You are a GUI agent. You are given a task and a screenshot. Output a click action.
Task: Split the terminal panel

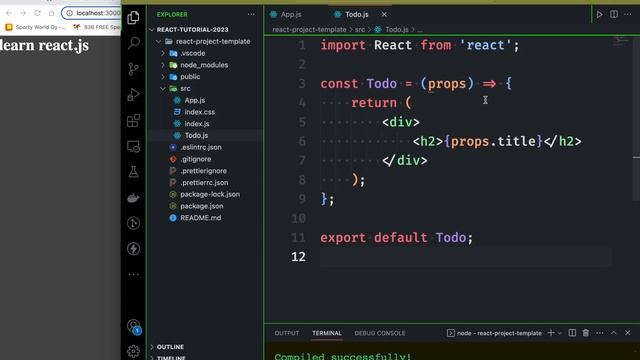click(572, 333)
